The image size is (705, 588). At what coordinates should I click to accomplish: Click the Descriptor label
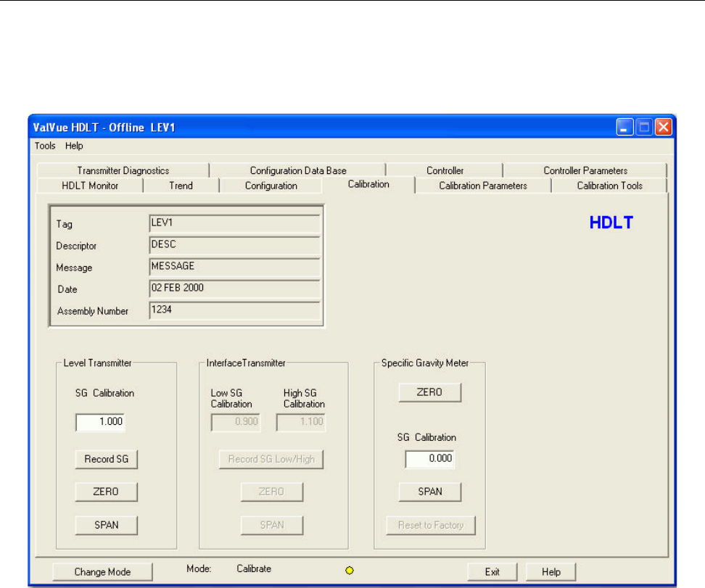[76, 246]
